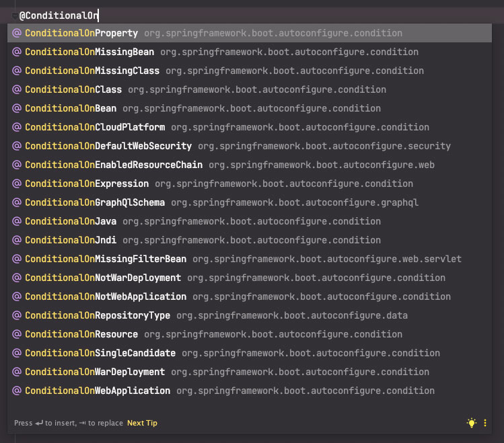
Task: Click the annotation icon beside ConditionalOnJndi
Action: pos(17,240)
